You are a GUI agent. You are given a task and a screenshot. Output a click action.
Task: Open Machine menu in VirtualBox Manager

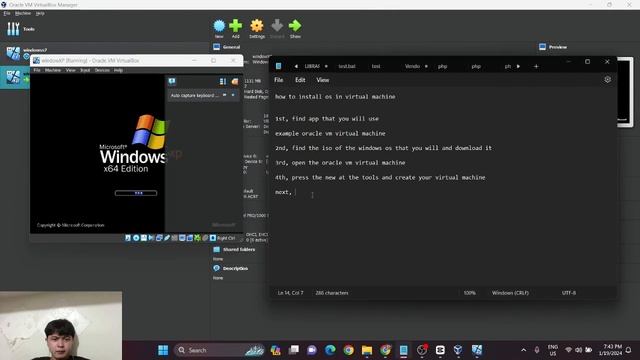[23, 13]
